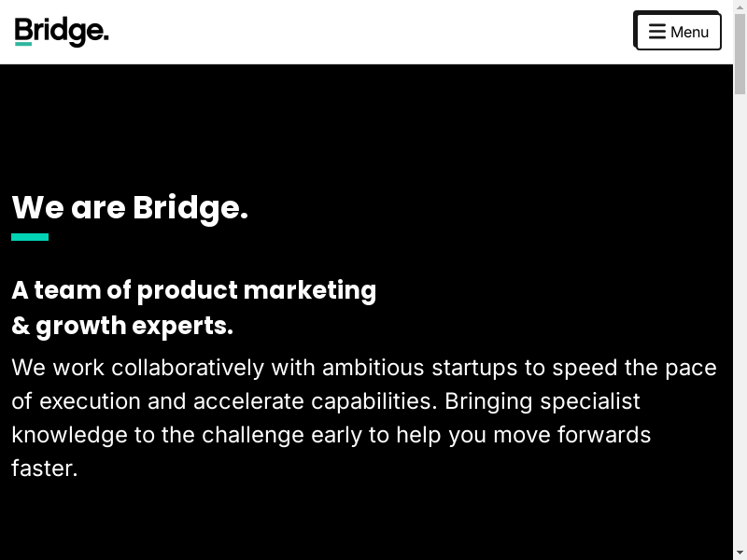Screen dimensions: 747x560
Task: Click the teal accent bar under the heading
Action: tap(30, 237)
